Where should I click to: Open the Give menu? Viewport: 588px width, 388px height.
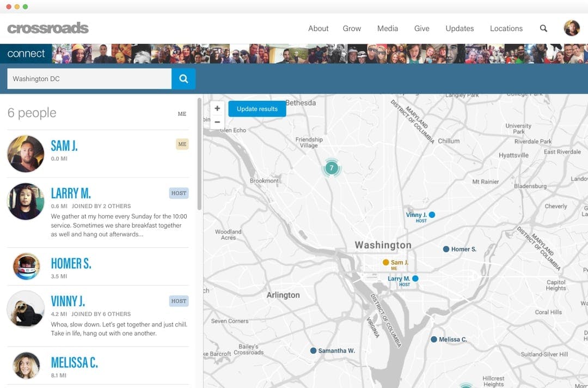(421, 28)
